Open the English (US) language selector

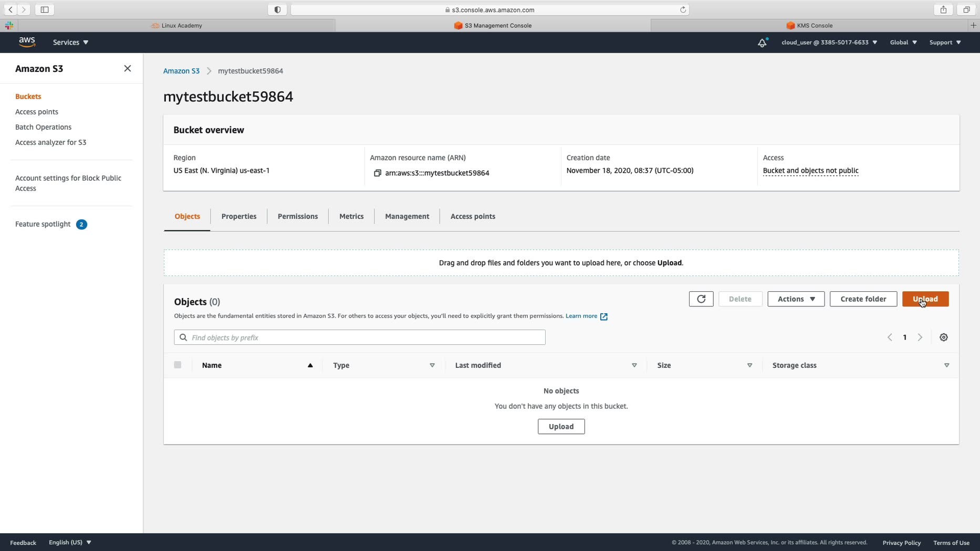[x=70, y=543]
